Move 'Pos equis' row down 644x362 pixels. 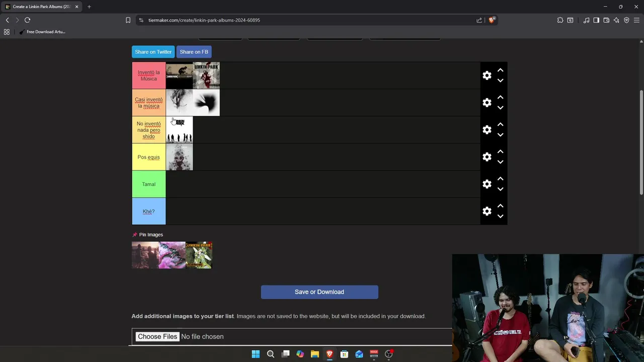pos(500,162)
